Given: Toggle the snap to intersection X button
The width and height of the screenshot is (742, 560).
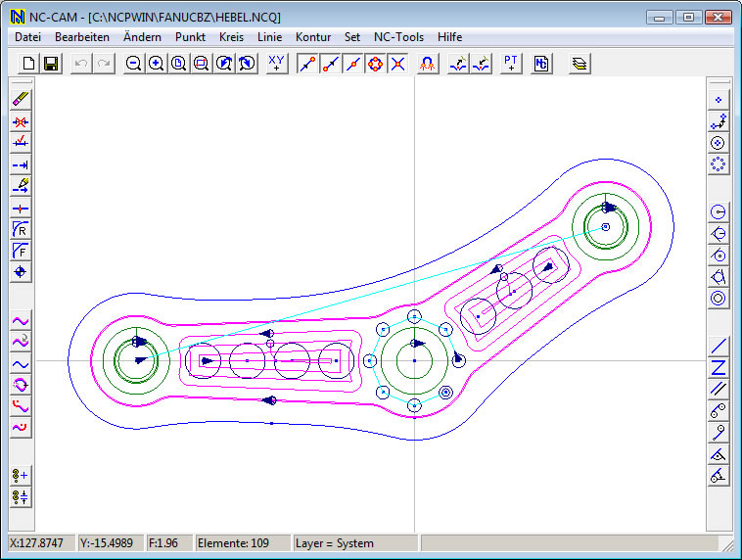Looking at the screenshot, I should click(397, 64).
